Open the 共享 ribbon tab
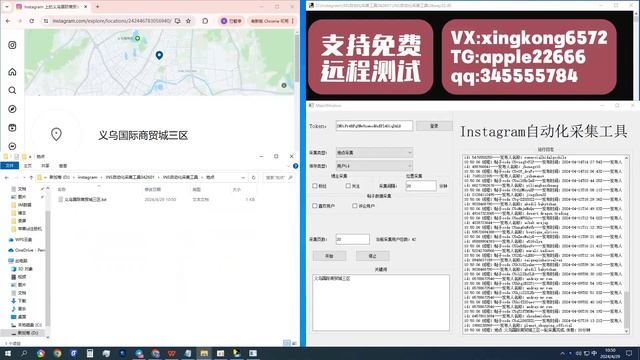Screen dimensions: 640x360 (45, 166)
